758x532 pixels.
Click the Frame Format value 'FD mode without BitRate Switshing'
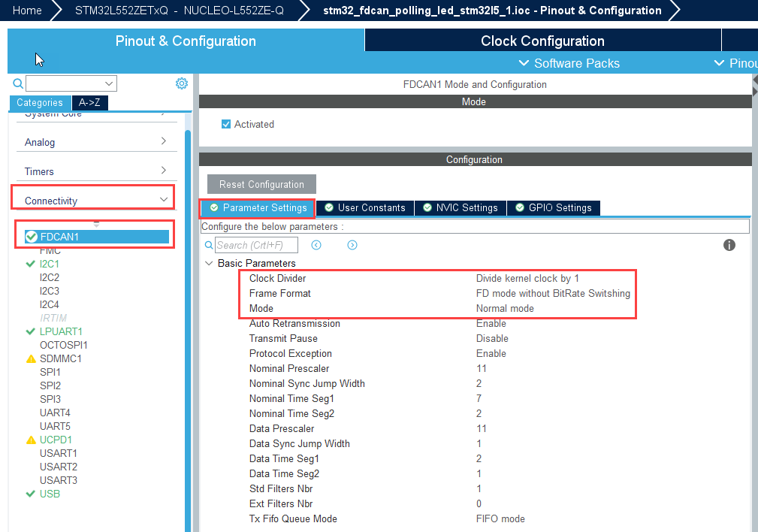click(553, 294)
